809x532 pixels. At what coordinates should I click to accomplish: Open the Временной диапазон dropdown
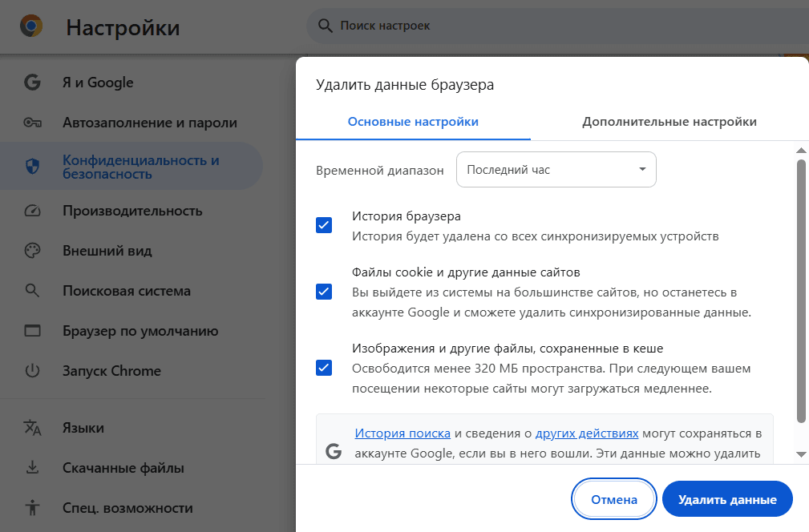(556, 170)
